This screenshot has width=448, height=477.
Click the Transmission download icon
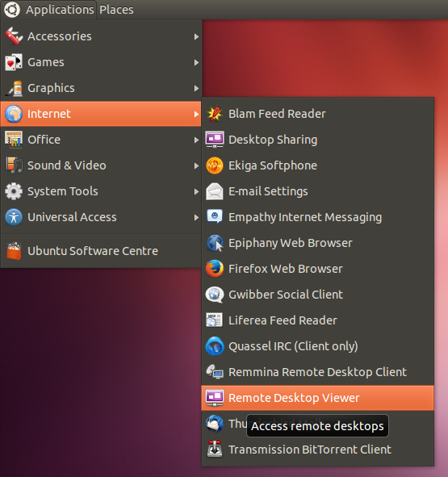(x=215, y=450)
